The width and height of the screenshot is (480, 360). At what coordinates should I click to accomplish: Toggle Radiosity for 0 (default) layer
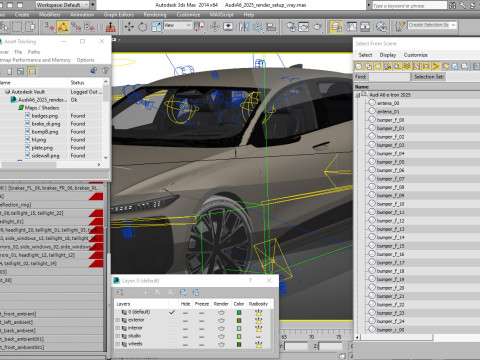coord(258,313)
